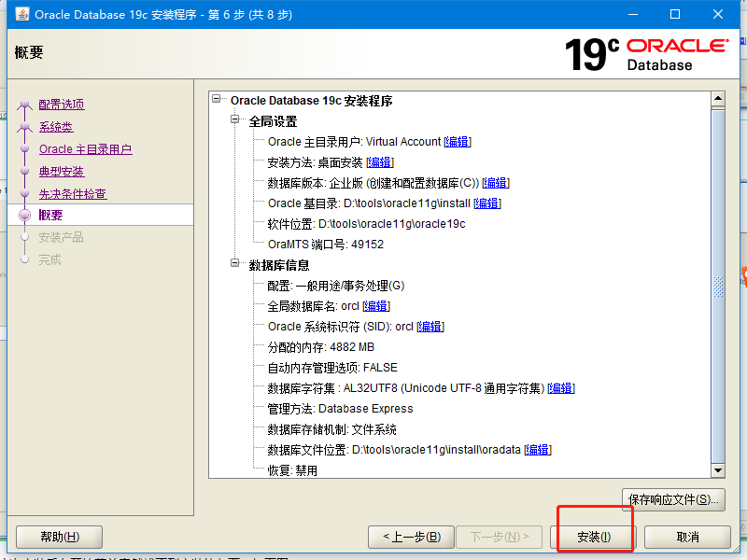
Task: Go to 系统类 step in sidebar
Action: click(x=56, y=127)
